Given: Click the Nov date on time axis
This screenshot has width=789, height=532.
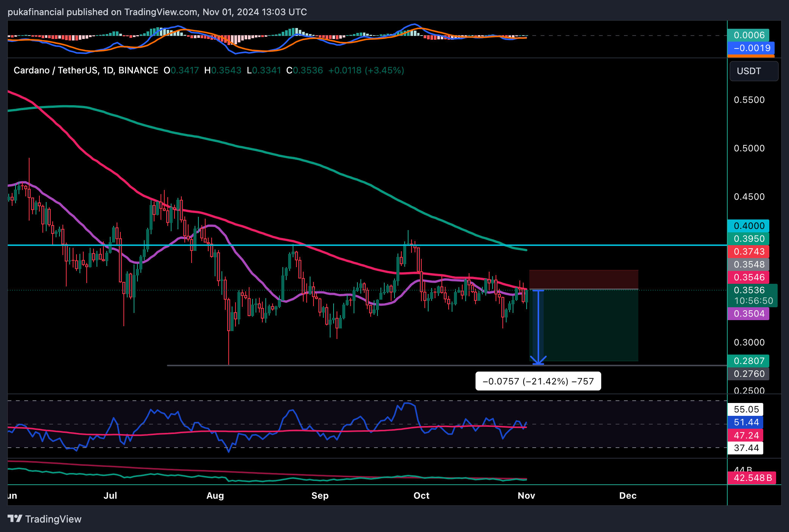Looking at the screenshot, I should coord(526,496).
